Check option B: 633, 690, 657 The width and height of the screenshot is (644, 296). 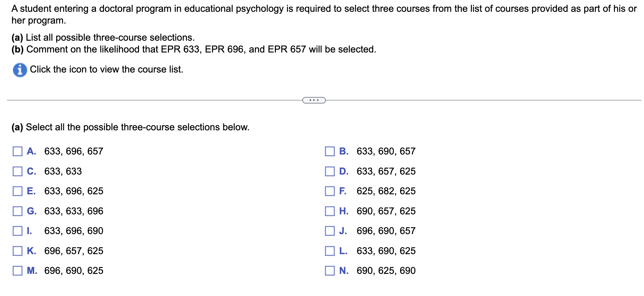330,151
